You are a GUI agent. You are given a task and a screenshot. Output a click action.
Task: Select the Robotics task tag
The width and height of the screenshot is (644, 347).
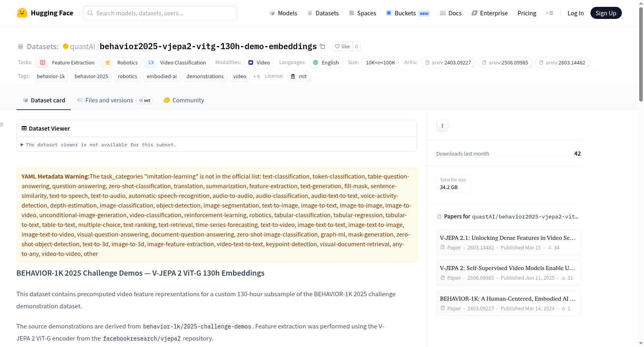(121, 62)
